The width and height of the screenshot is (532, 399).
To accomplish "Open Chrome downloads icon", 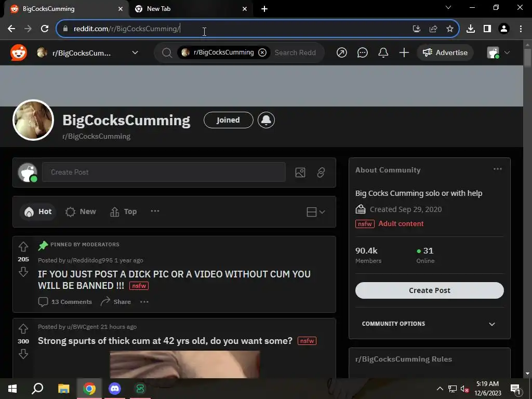I will [x=471, y=29].
